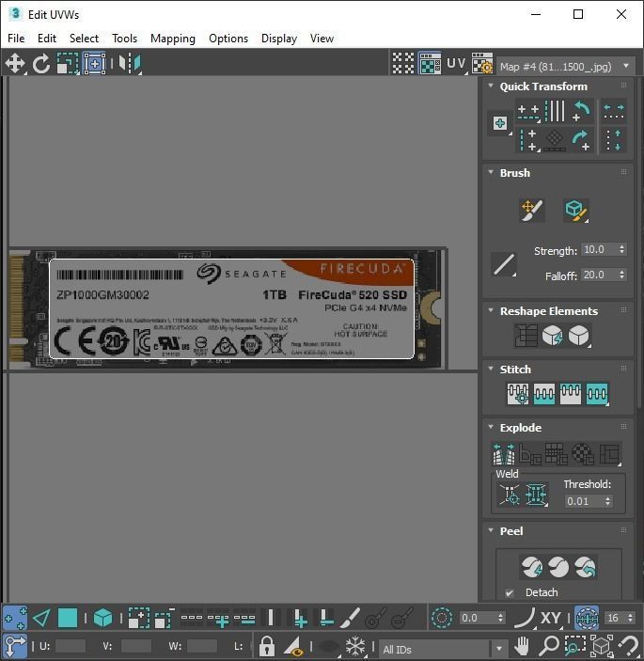The height and width of the screenshot is (661, 644).
Task: Click Rotate +90 clockwise arrow icon
Action: [x=582, y=140]
